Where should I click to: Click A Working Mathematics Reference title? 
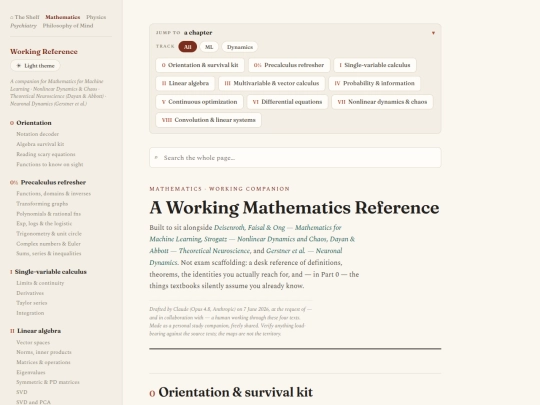tap(294, 208)
